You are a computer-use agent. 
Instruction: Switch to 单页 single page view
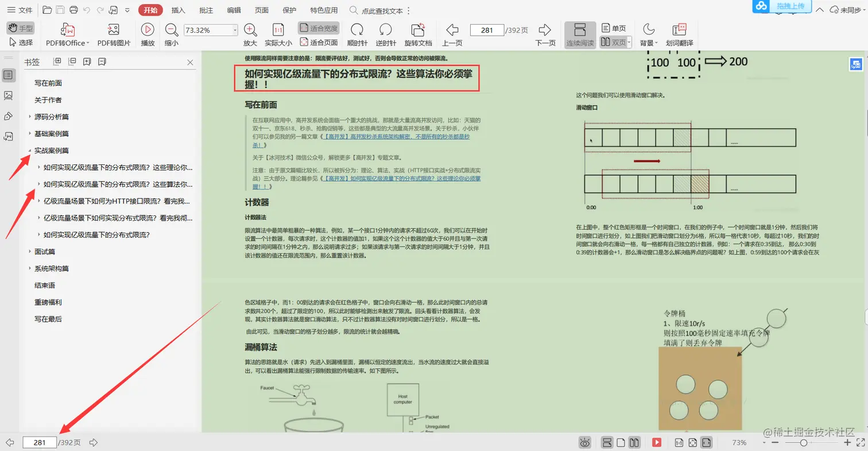point(614,28)
